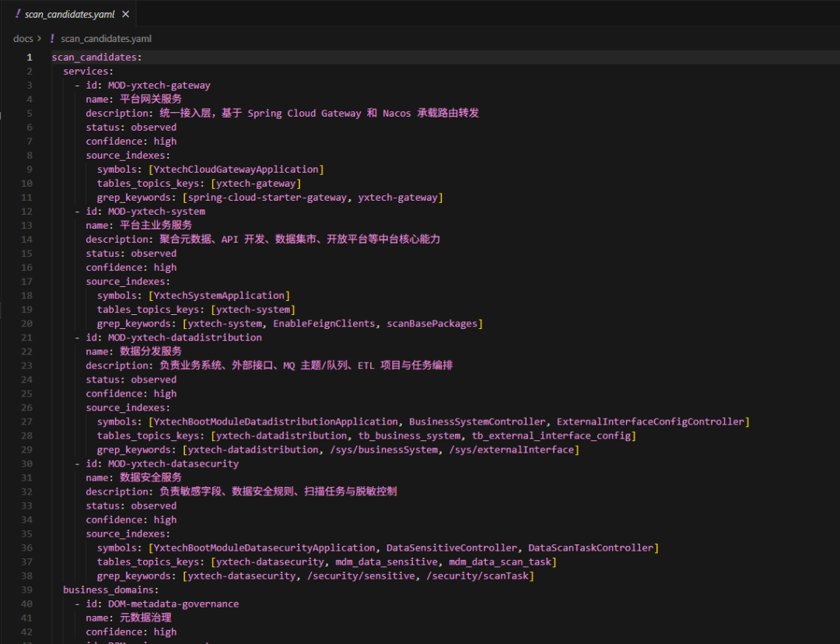Image resolution: width=840 pixels, height=644 pixels.
Task: Click 'MOD-yxtech-datasecurity' id value
Action: (173, 464)
